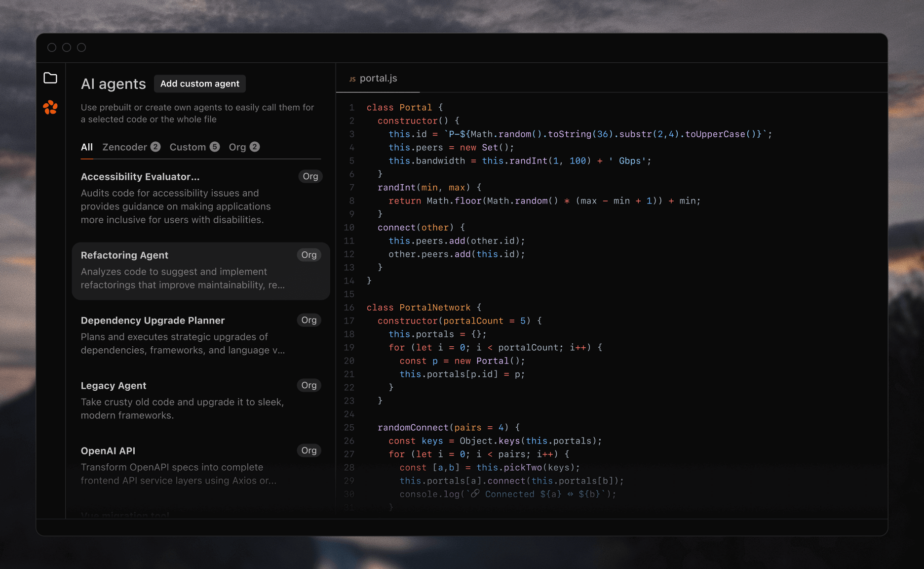Select the Legacy Agent title
Image resolution: width=924 pixels, height=569 pixels.
(x=114, y=386)
